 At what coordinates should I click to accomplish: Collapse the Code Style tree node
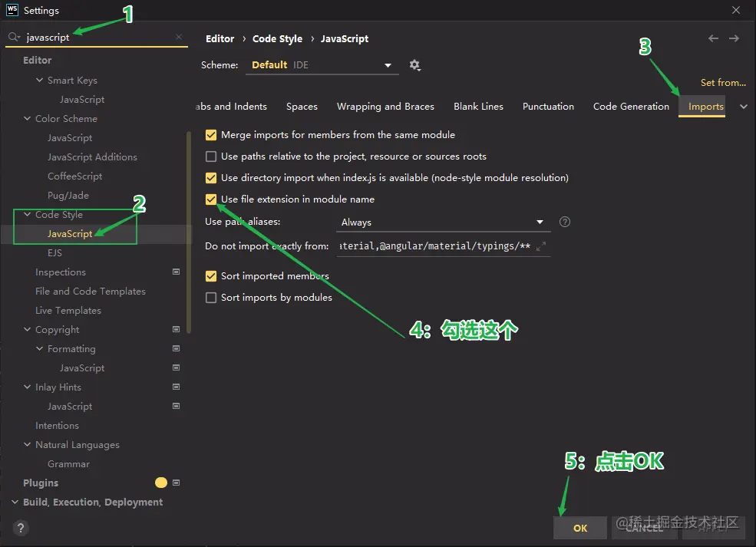coord(27,214)
